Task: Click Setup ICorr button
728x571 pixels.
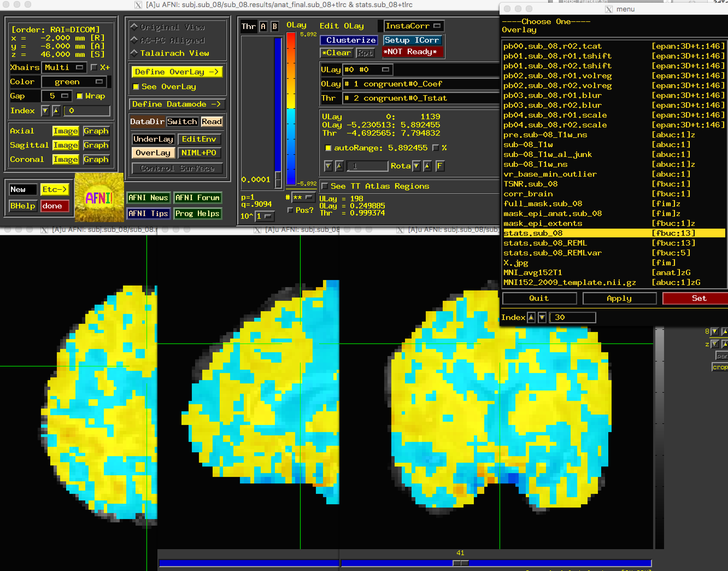Action: point(412,40)
